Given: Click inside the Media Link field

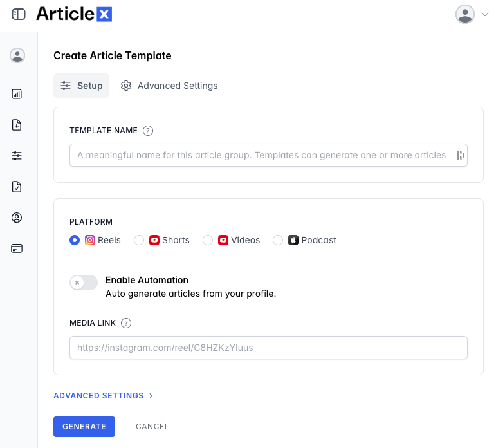Looking at the screenshot, I should point(268,348).
